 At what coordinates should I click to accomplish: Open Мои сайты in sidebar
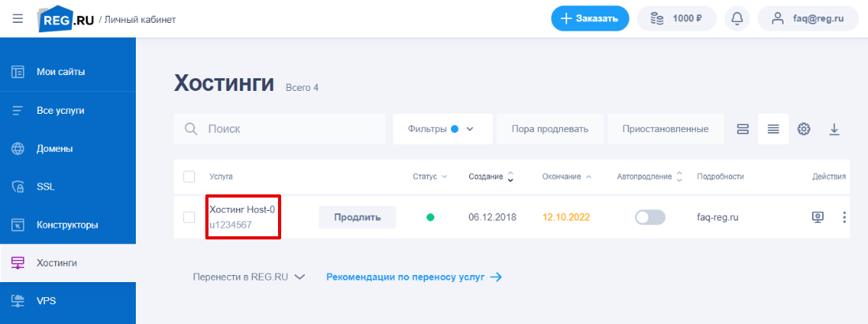click(68, 72)
